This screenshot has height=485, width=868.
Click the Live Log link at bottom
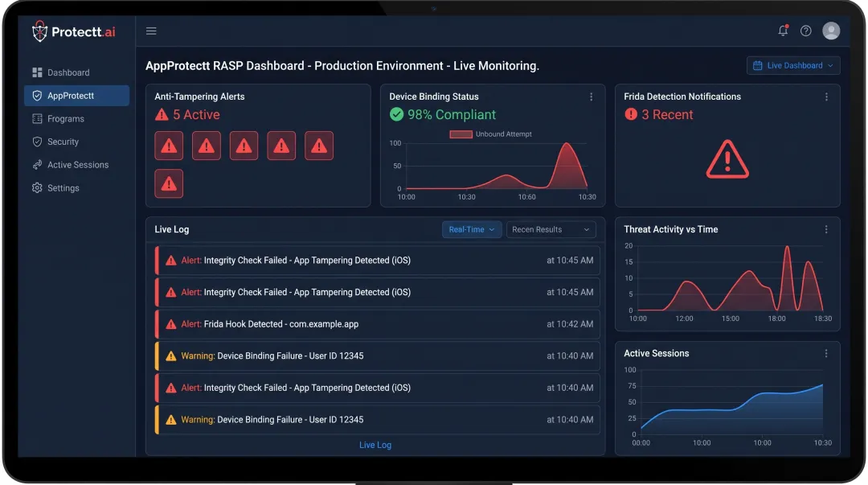click(375, 445)
